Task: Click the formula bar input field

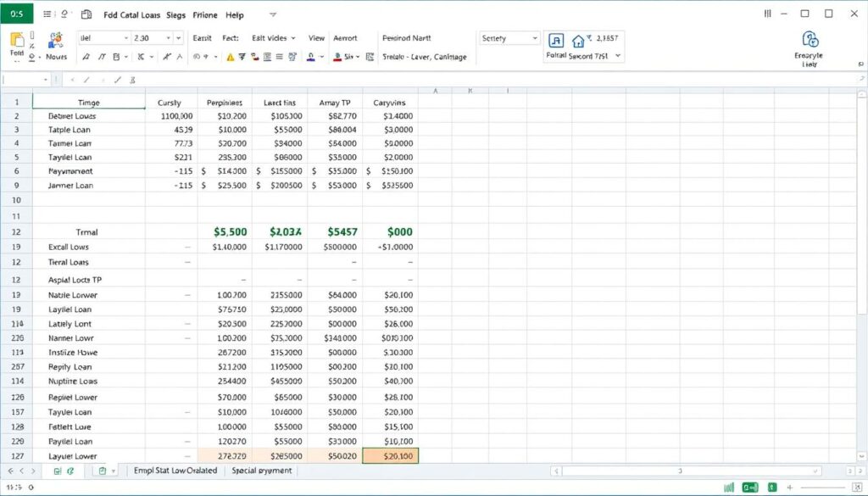Action: tap(498, 81)
